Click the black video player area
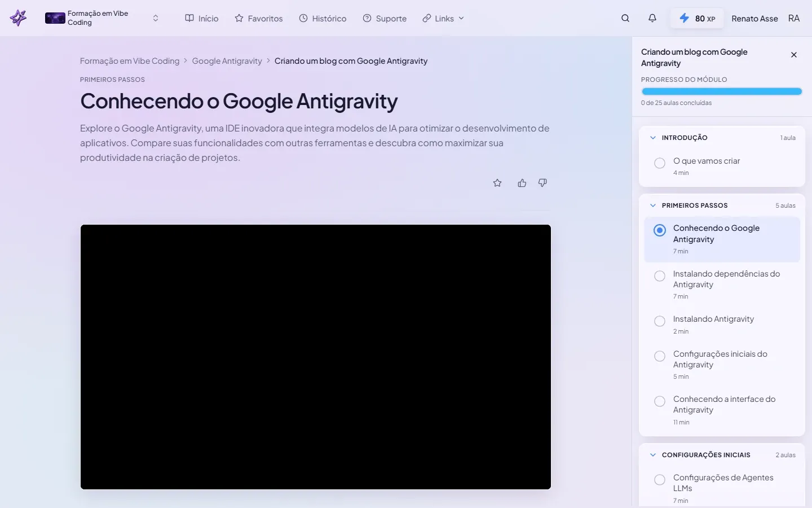This screenshot has width=812, height=508. [316, 357]
